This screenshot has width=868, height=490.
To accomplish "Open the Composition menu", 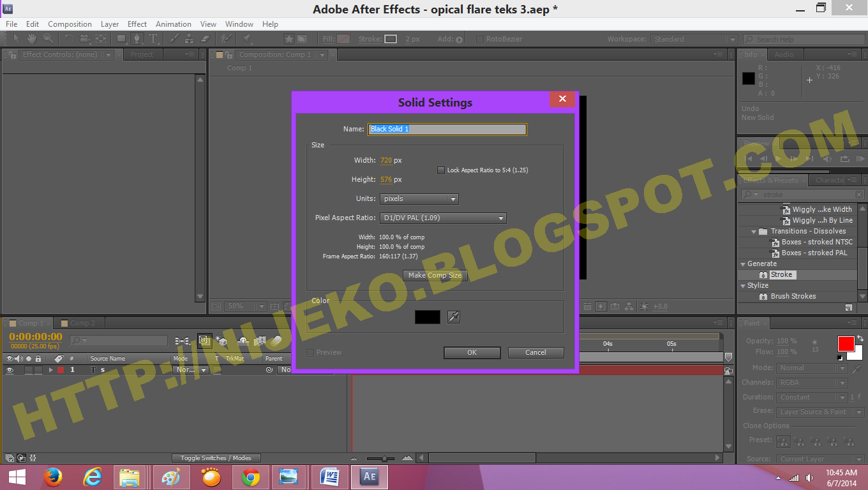I will (70, 24).
